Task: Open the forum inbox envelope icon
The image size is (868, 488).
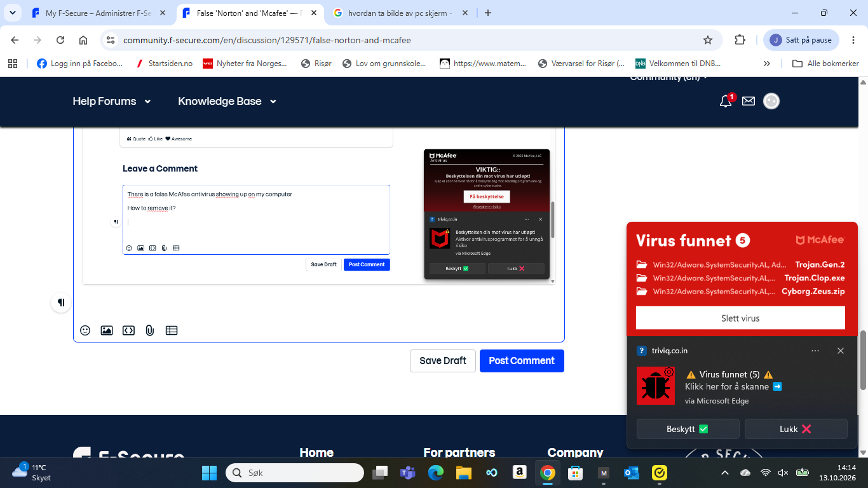Action: [x=749, y=101]
